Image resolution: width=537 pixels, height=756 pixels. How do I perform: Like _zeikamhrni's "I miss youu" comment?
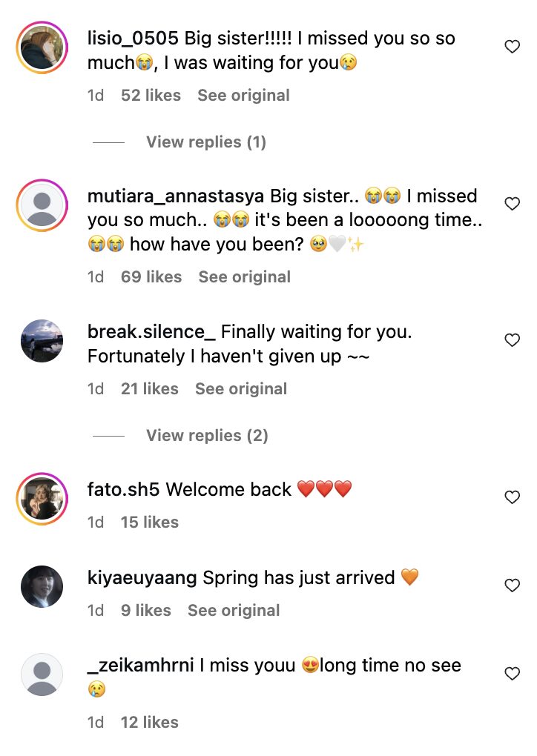click(x=512, y=674)
